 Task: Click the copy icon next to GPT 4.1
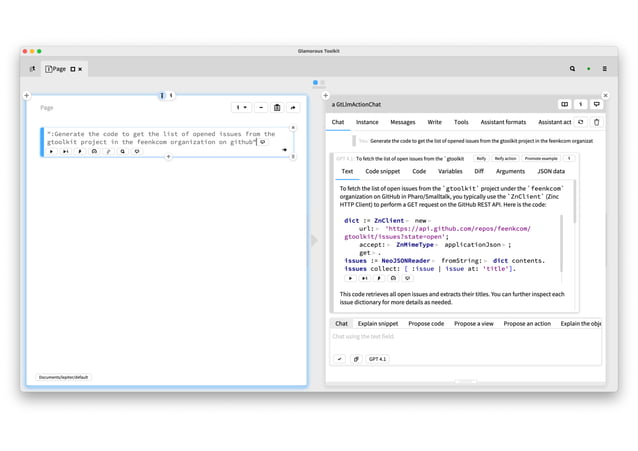[x=356, y=358]
